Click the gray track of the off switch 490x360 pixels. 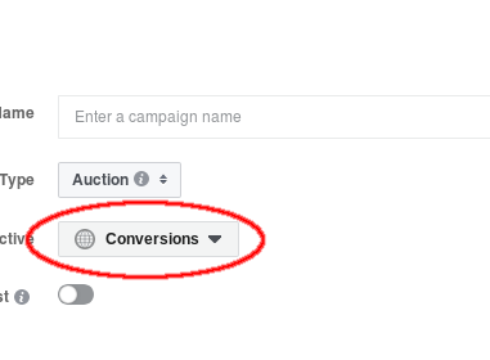tap(86, 295)
